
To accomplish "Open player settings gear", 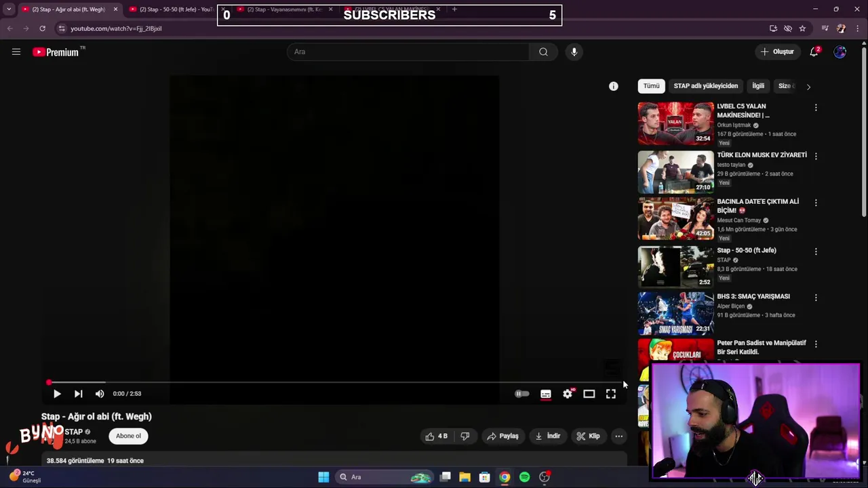I will click(x=568, y=394).
